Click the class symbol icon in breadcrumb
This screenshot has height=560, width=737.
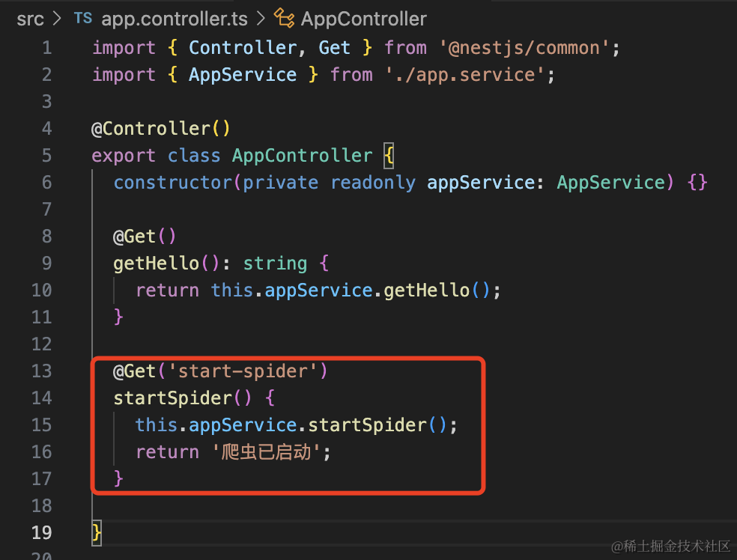pos(284,18)
